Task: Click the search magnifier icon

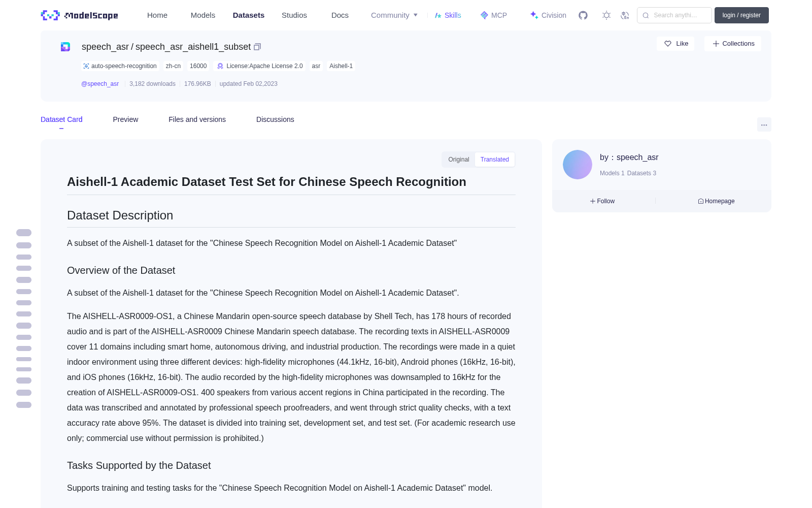Action: (646, 15)
